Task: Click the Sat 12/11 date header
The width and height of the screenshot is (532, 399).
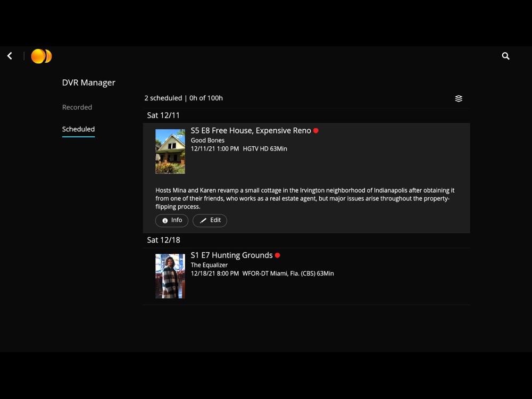Action: [x=163, y=115]
